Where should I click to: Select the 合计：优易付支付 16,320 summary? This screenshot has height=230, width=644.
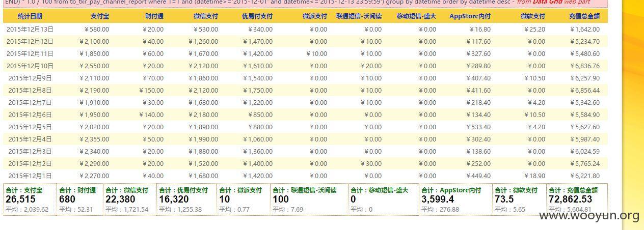pos(186,199)
